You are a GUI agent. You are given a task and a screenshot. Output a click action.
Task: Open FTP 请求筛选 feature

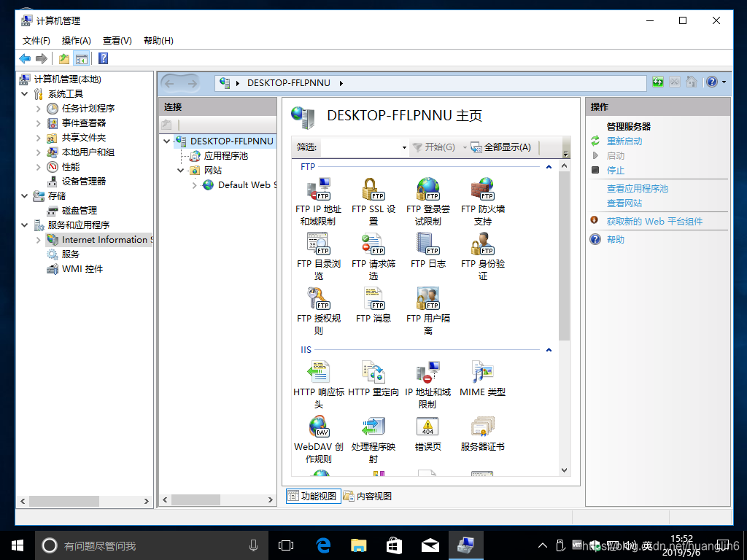point(373,257)
